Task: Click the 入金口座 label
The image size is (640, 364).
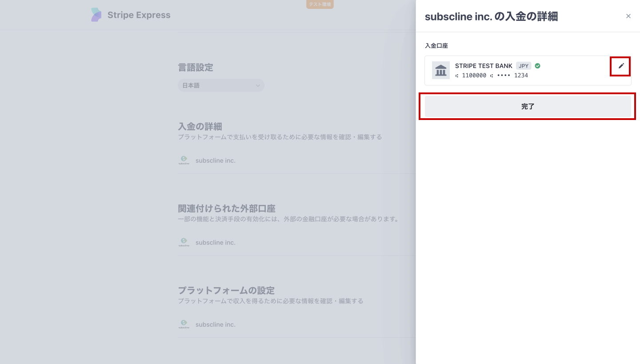Action: click(436, 46)
